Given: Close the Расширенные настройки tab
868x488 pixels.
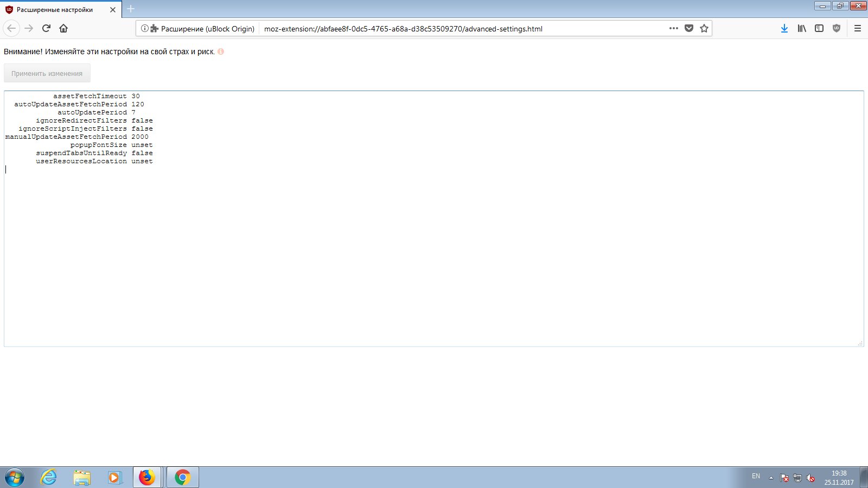Looking at the screenshot, I should 113,10.
